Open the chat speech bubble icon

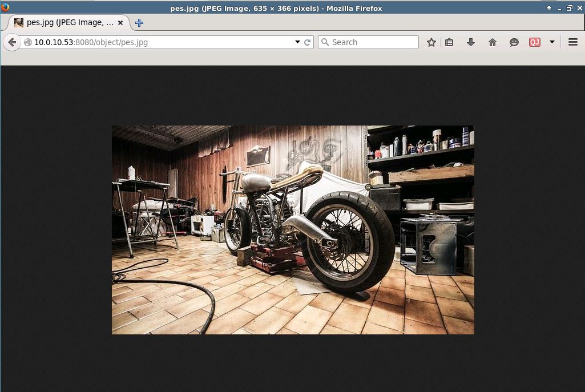(514, 42)
